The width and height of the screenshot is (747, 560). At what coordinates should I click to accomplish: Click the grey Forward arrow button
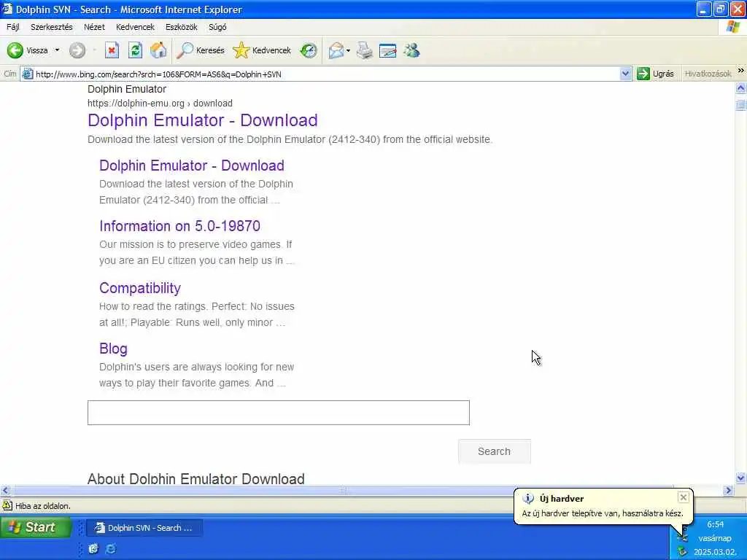[77, 50]
